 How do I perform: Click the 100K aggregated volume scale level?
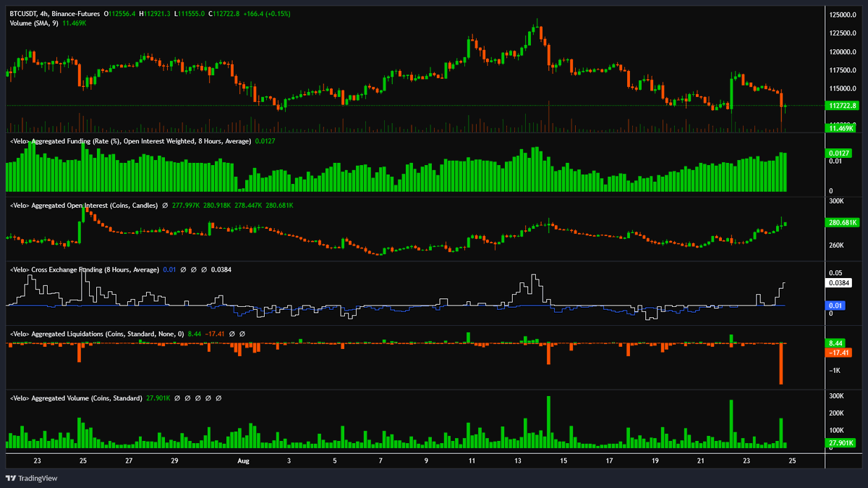(835, 431)
